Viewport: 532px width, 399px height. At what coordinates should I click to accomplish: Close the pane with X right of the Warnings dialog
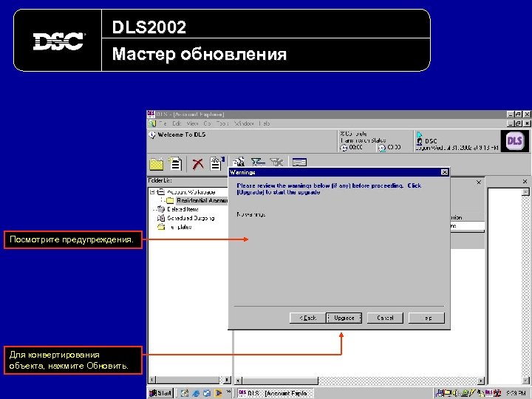(x=479, y=183)
